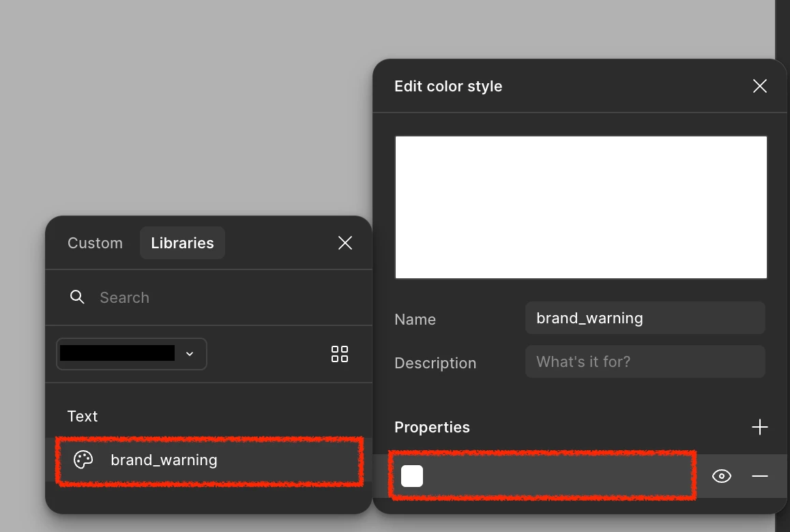
Task: Click the Name field containing brand_warning
Action: tap(645, 318)
